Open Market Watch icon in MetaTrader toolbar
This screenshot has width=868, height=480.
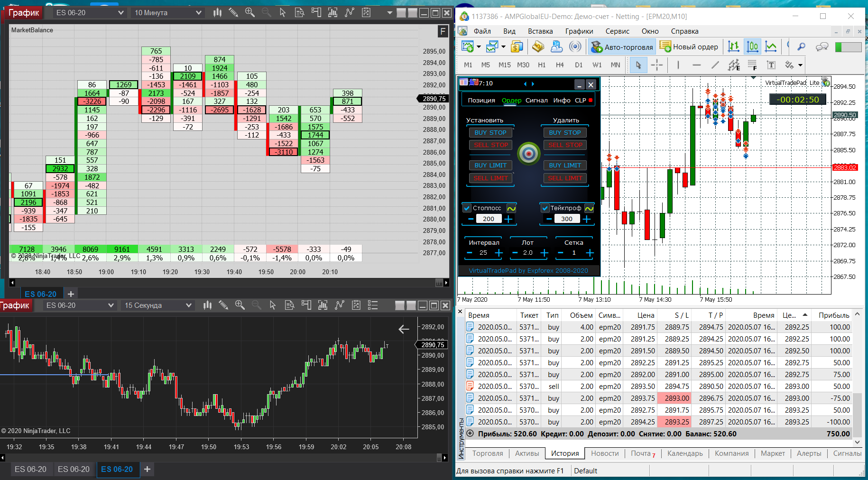517,46
